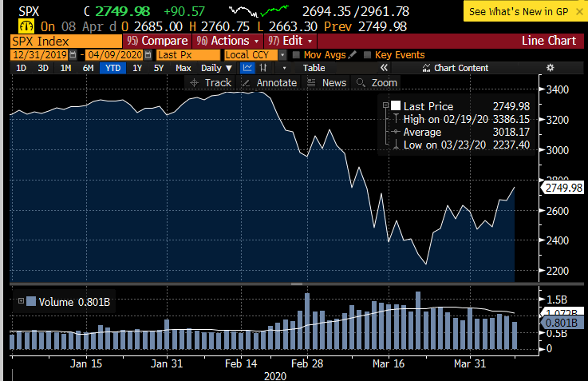
Task: Click the SPX Index security field
Action: [66, 42]
